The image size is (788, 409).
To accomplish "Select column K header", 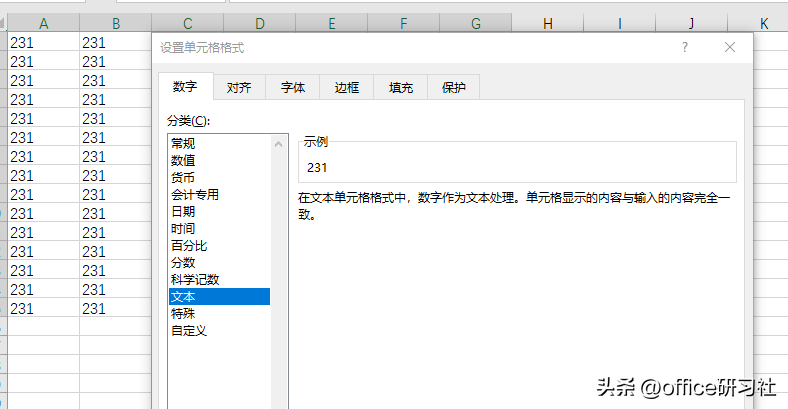I will click(x=758, y=23).
